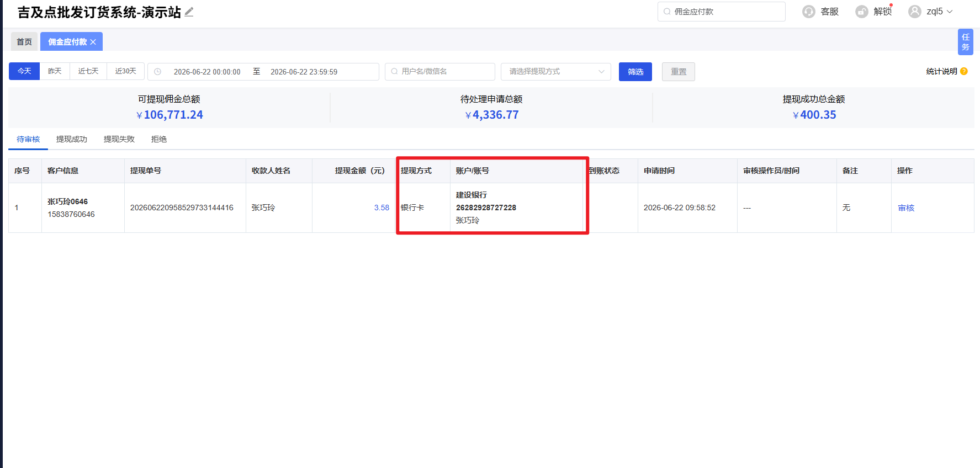Select the 近七天 date filter
The image size is (980, 468).
[88, 71]
